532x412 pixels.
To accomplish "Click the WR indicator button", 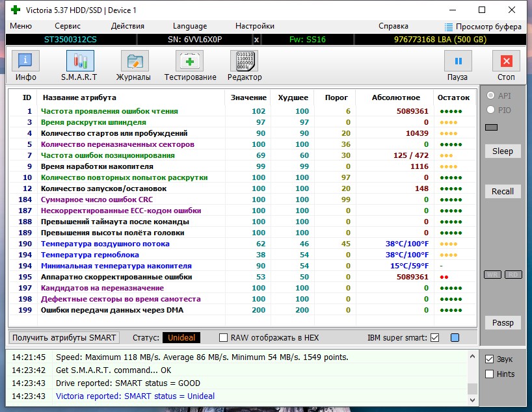I will pyautogui.click(x=492, y=275).
